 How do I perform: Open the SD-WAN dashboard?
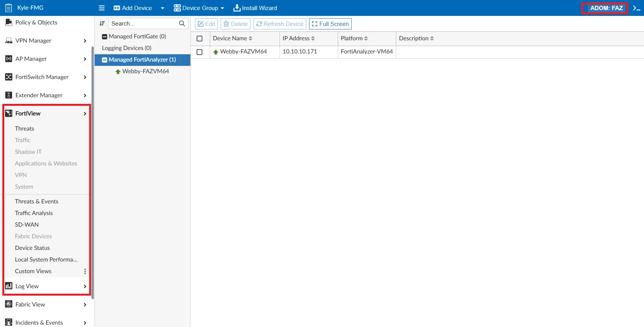[x=27, y=225]
